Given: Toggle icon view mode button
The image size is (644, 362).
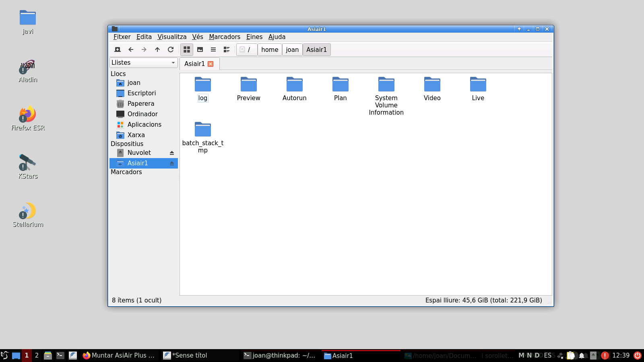Looking at the screenshot, I should [x=187, y=49].
